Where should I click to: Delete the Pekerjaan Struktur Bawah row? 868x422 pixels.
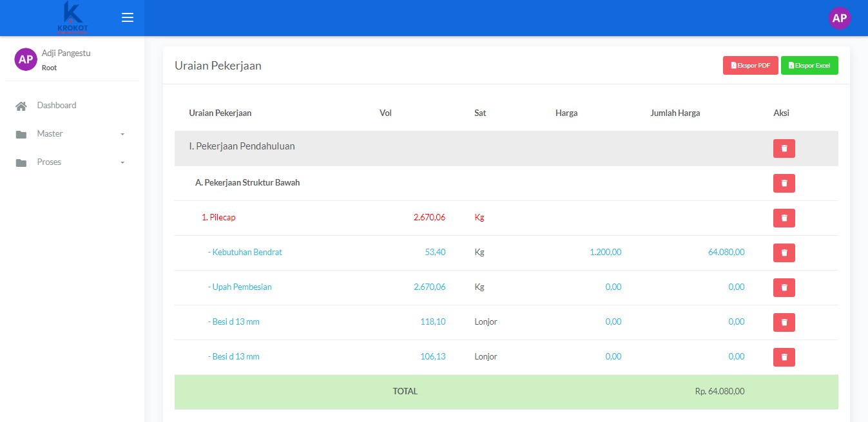pyautogui.click(x=784, y=183)
